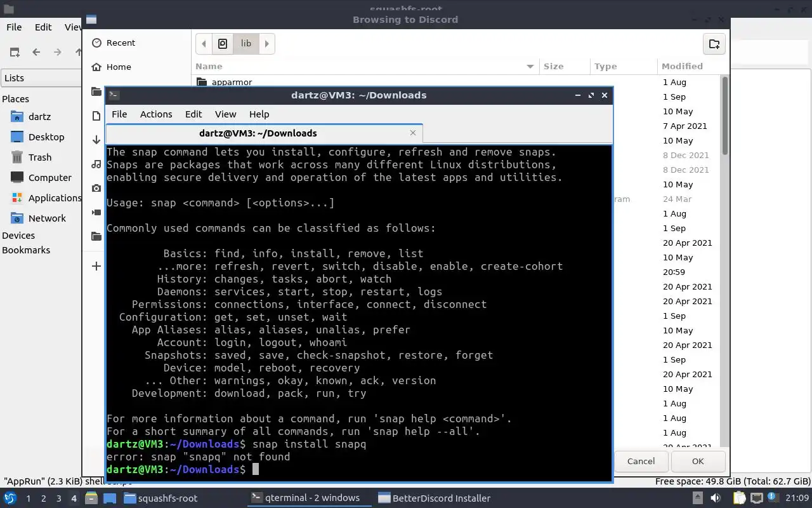Open the terminal Help menu
The image size is (812, 508).
click(259, 114)
